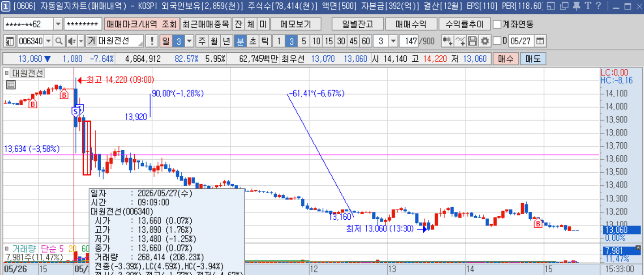Open the interval dropdown before 147/900

(x=393, y=41)
